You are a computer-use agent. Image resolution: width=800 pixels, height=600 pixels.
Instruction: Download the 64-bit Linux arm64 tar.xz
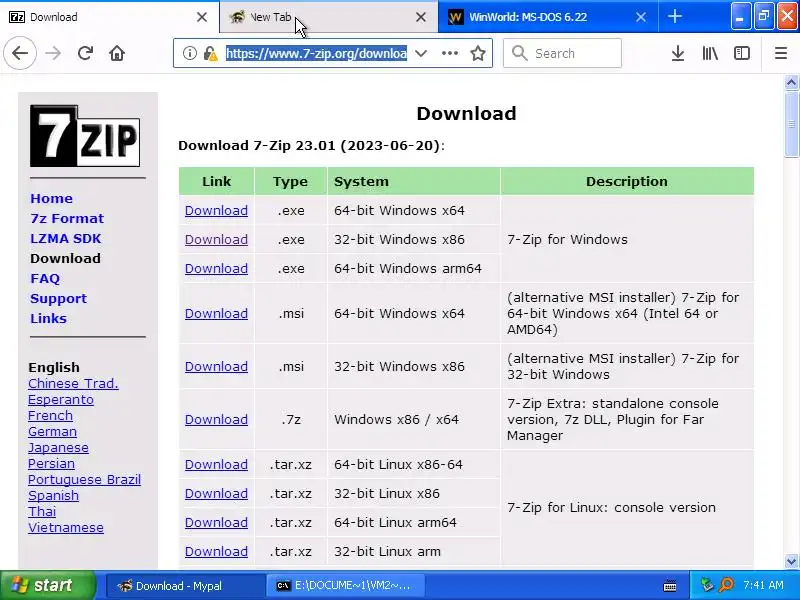tap(216, 523)
